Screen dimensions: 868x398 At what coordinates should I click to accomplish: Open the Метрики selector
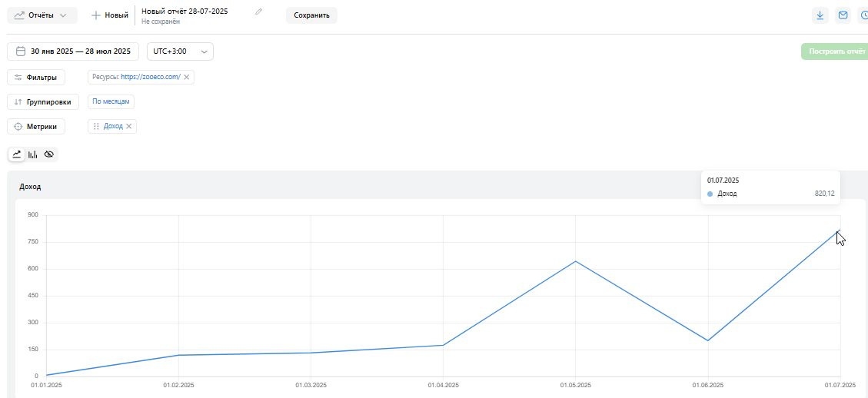click(36, 127)
